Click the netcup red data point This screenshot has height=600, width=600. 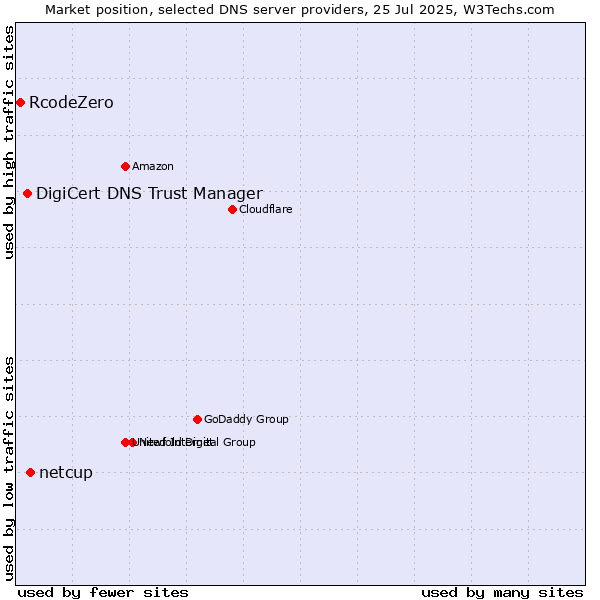[31, 473]
